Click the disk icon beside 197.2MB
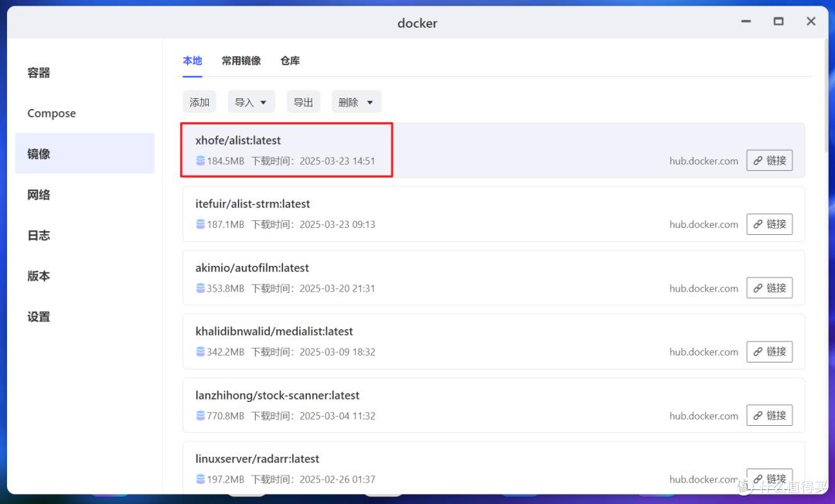The image size is (835, 504). click(200, 479)
